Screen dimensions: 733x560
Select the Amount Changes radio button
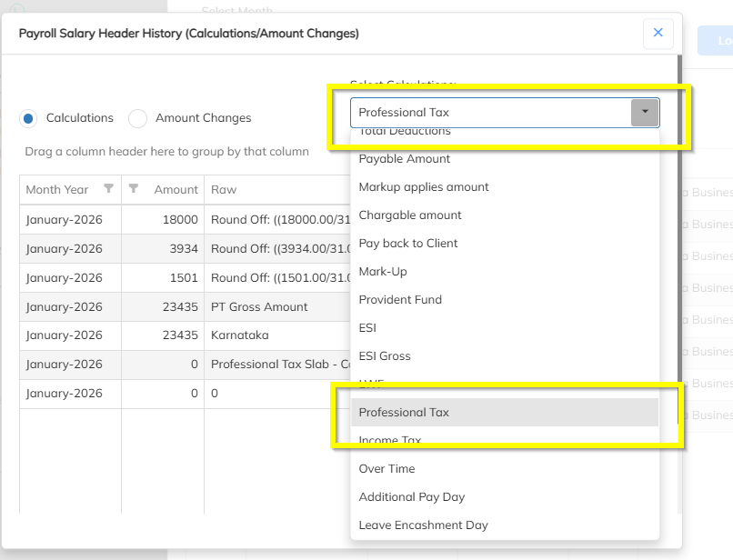coord(137,118)
